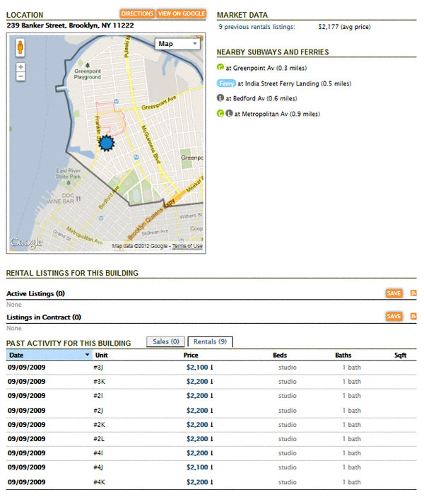The height and width of the screenshot is (504, 424).
Task: Open the 9 previous rentals listings link
Action: 257,27
